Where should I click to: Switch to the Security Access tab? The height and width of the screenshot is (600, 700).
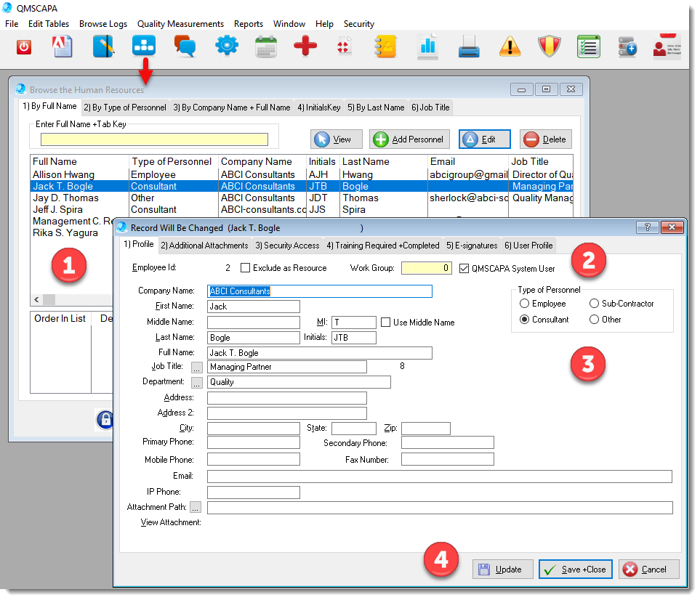click(x=287, y=246)
